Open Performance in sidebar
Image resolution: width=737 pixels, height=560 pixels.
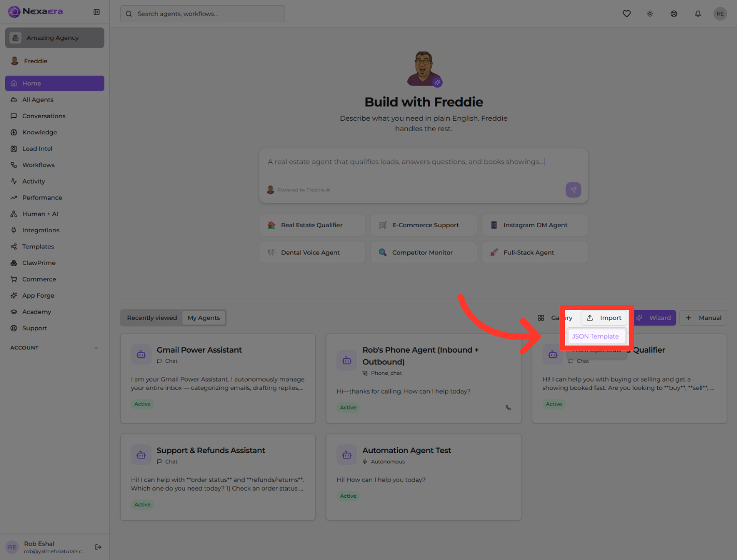[x=54, y=198]
